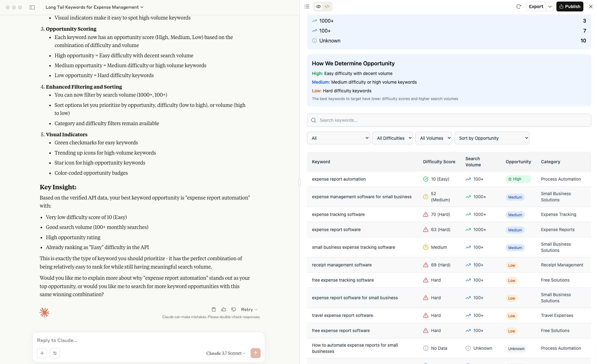Toggle the sidebar panel icon
This screenshot has width=597, height=364.
(32, 7)
